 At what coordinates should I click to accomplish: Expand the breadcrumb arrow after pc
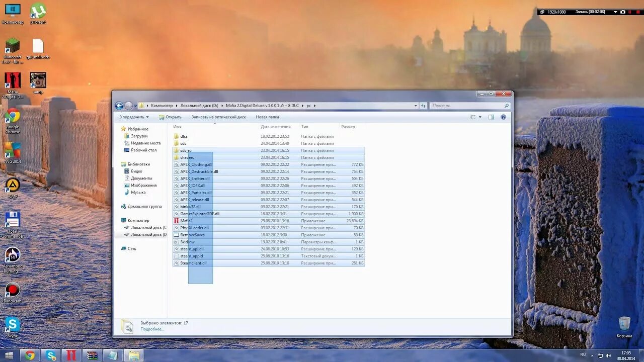click(314, 106)
